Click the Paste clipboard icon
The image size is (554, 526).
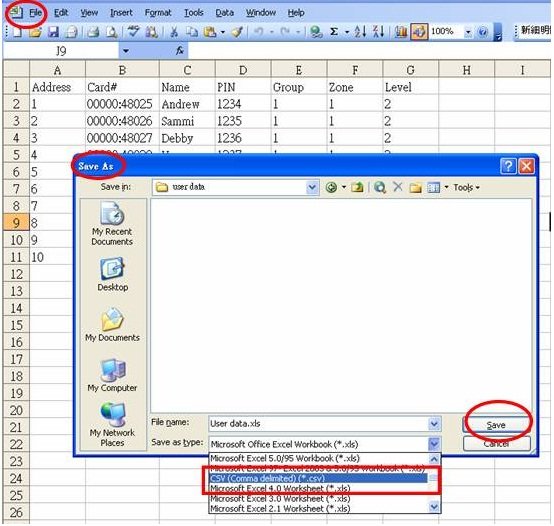pyautogui.click(x=210, y=32)
